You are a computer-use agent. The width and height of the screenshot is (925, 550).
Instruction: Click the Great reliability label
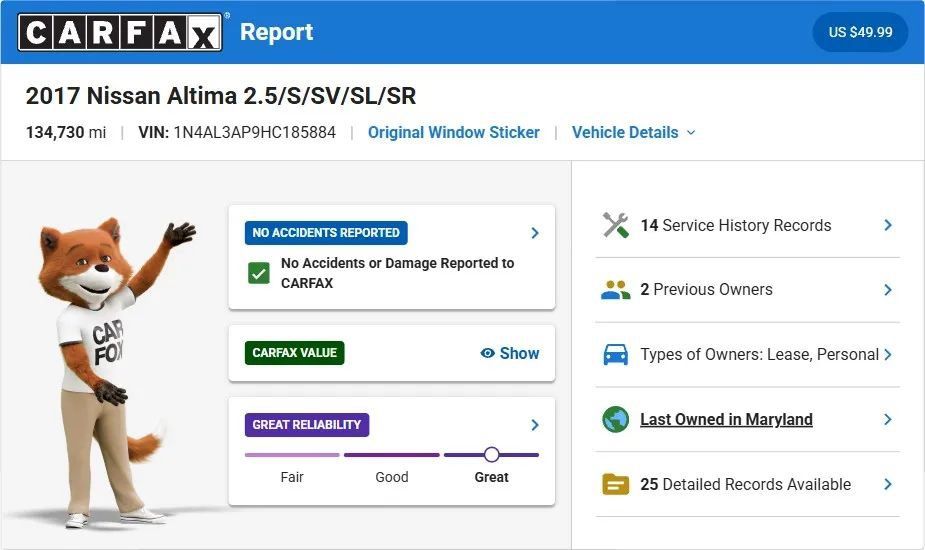click(491, 477)
